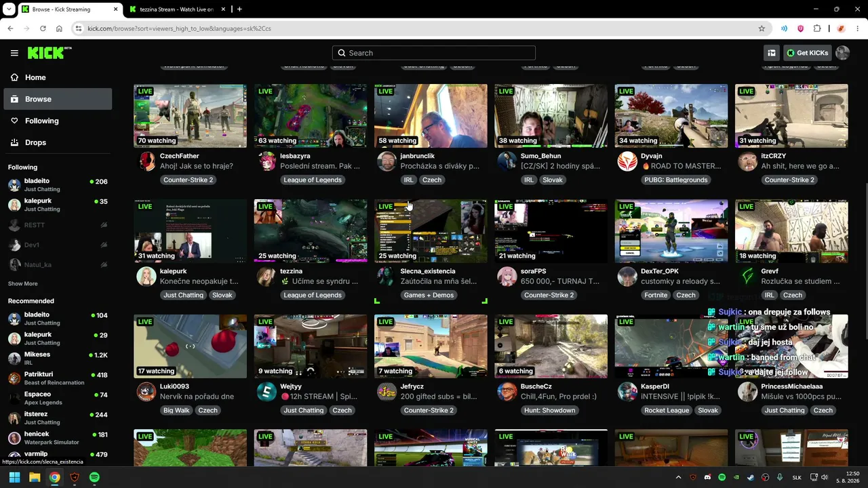Open the blue sound-waves browser extension

(x=784, y=28)
